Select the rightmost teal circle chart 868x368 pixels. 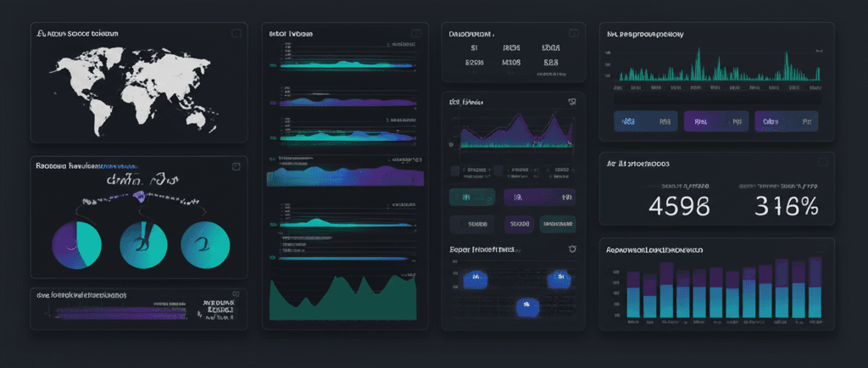(x=205, y=245)
